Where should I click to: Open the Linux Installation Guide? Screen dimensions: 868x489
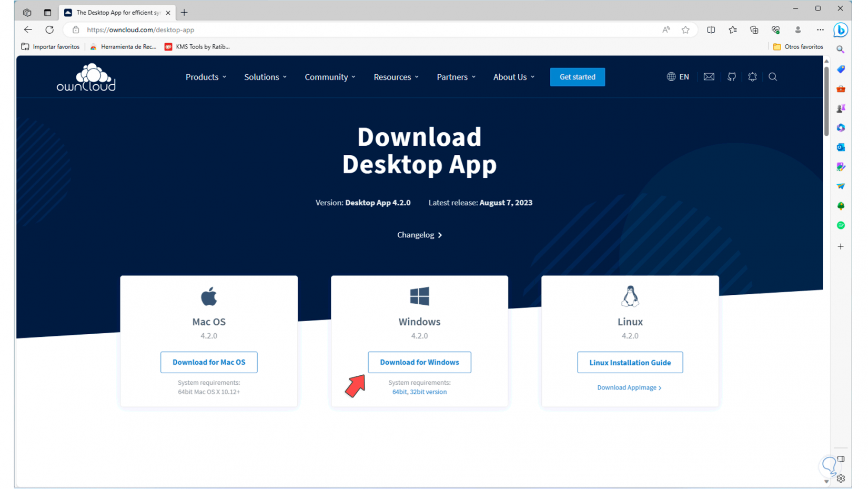pyautogui.click(x=630, y=362)
